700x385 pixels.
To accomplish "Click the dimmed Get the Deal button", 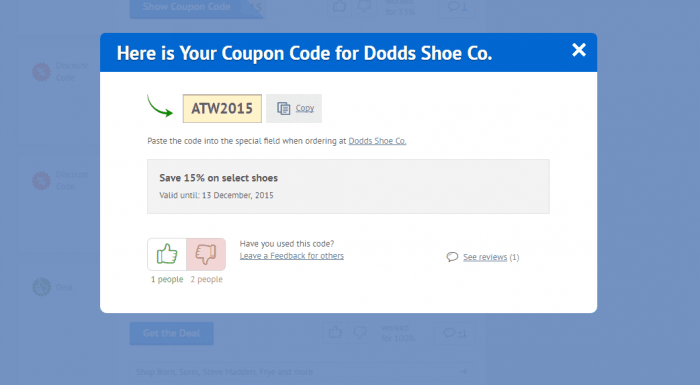I will [x=171, y=333].
